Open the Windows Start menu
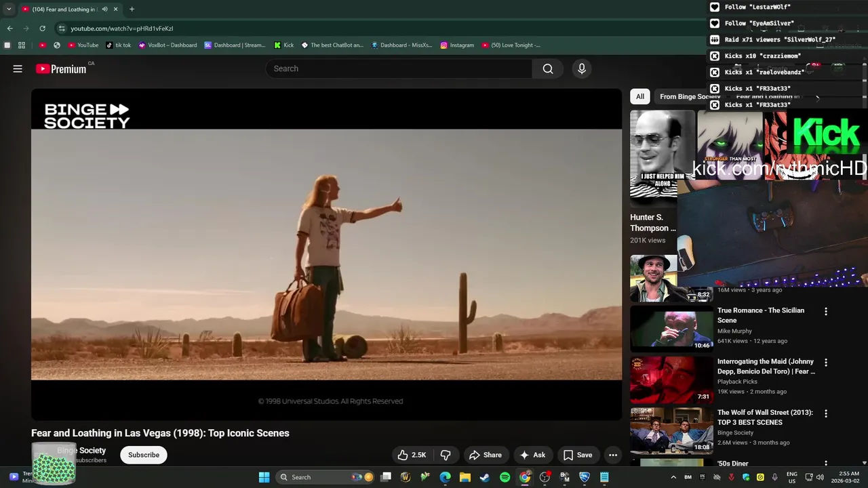 264,477
